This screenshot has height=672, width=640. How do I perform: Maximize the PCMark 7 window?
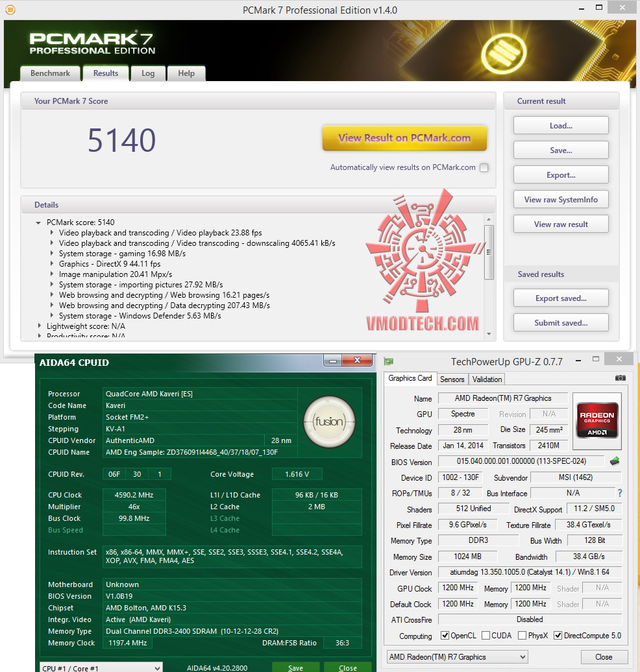click(x=599, y=7)
